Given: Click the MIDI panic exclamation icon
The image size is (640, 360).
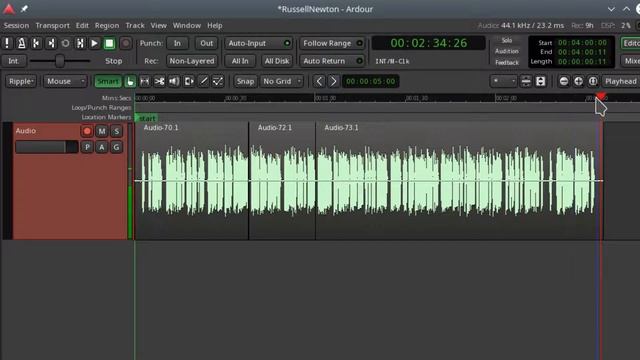Looking at the screenshot, I should (x=7, y=43).
